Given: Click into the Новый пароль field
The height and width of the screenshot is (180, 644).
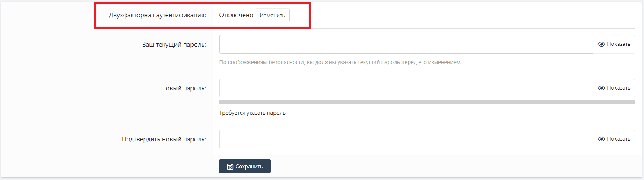Looking at the screenshot, I should point(406,88).
